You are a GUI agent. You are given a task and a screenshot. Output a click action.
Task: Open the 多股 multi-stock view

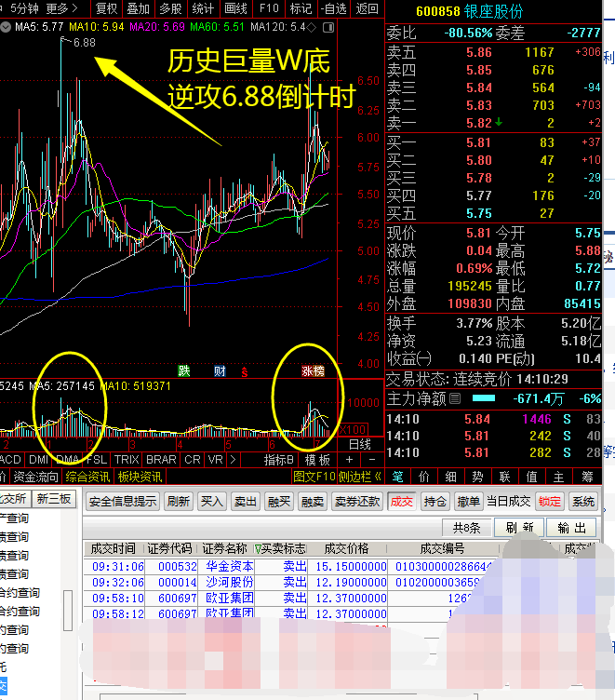tap(170, 8)
